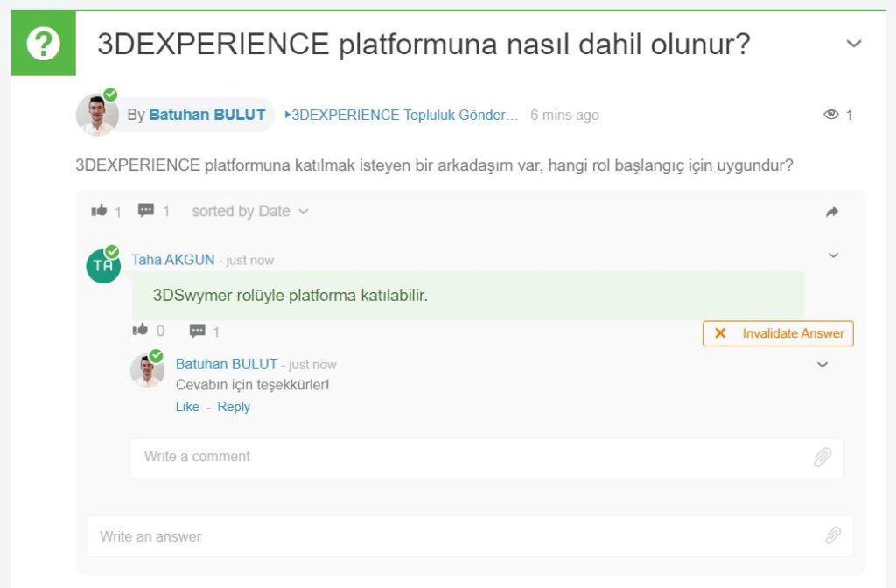Click the 'Write a comment' field
896x588 pixels.
(x=472, y=457)
